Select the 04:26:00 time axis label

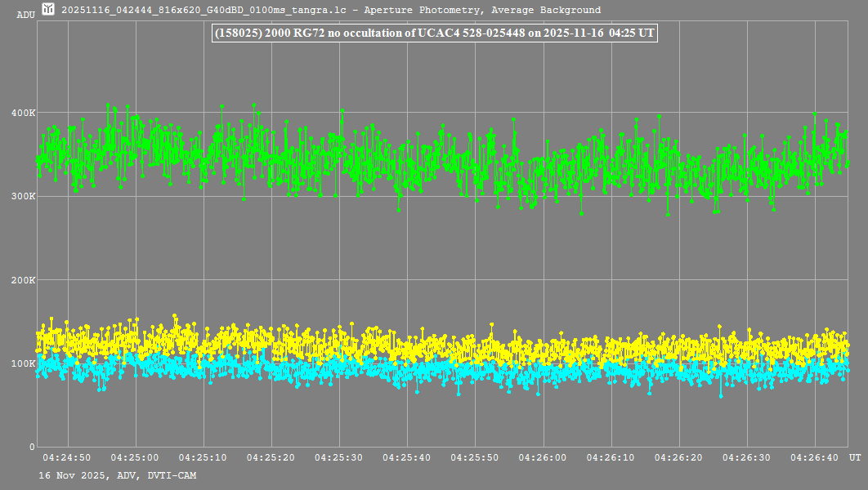coord(544,459)
